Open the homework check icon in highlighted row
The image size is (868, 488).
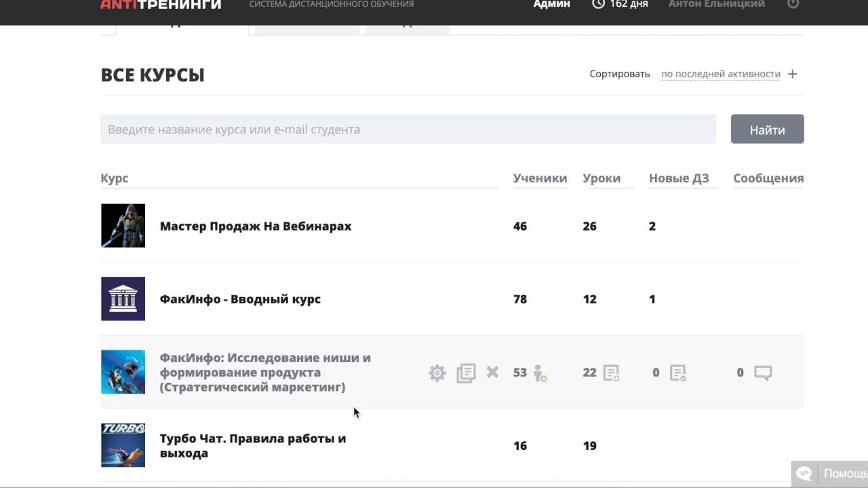click(678, 373)
